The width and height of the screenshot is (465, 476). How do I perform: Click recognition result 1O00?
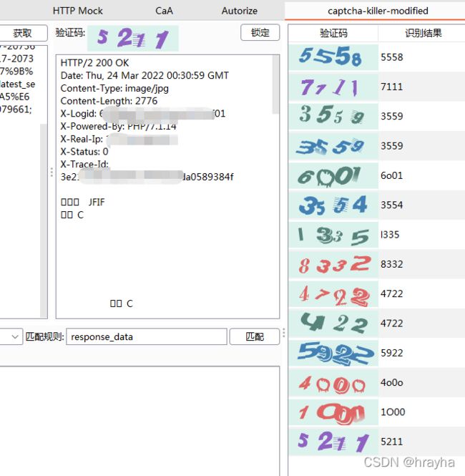point(393,412)
